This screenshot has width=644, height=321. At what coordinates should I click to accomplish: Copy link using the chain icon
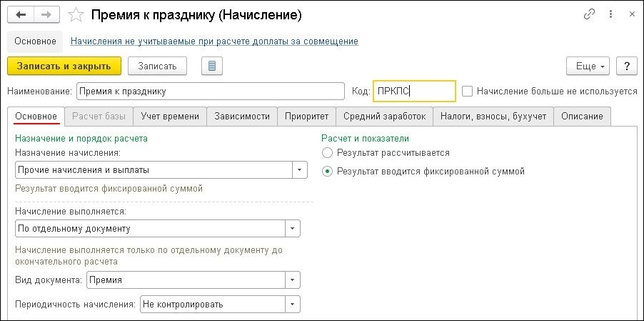(589, 14)
